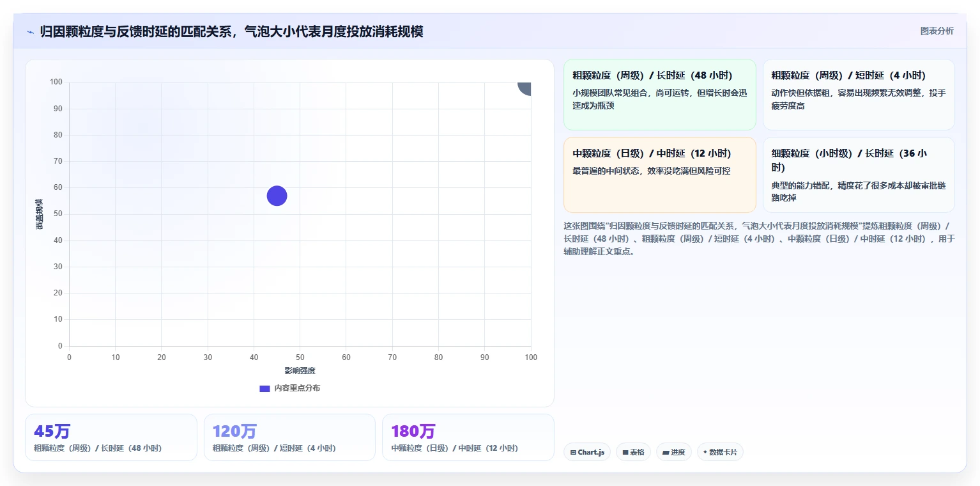Open the 粗颗粒度 / 长时延 (48 小时) card

[660, 95]
